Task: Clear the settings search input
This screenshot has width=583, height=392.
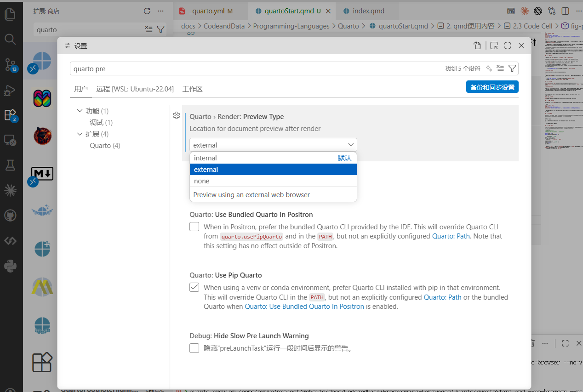Action: [x=500, y=68]
